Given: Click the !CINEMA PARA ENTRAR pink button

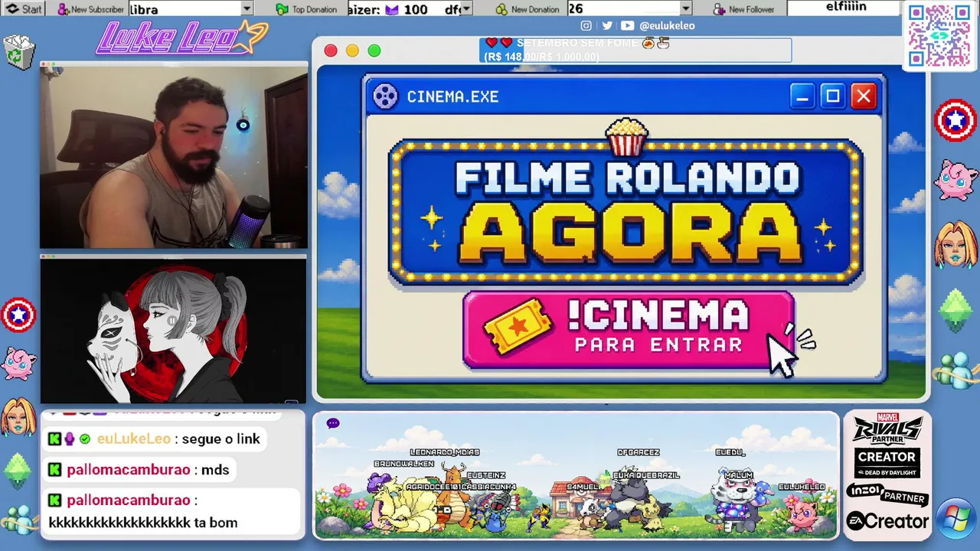Looking at the screenshot, I should tap(629, 331).
